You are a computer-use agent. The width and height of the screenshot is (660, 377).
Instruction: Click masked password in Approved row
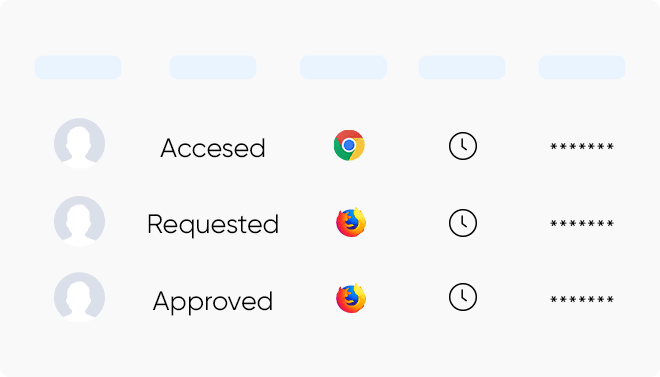tap(582, 299)
